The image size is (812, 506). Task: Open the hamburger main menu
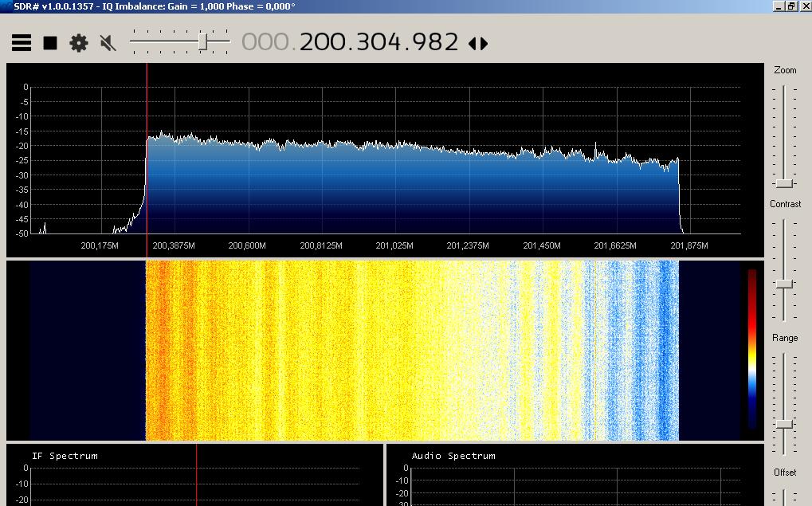coord(22,42)
